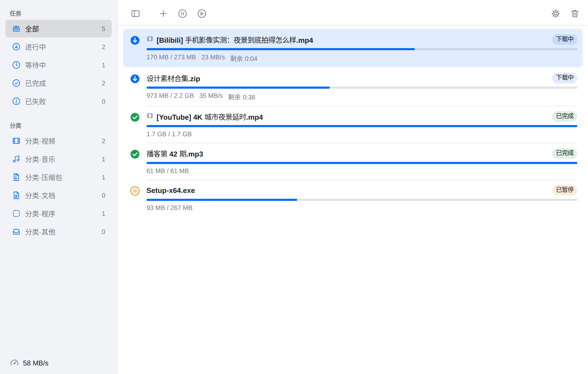Click the trash delete icon
Viewport: 588px width, 374px height.
click(575, 14)
